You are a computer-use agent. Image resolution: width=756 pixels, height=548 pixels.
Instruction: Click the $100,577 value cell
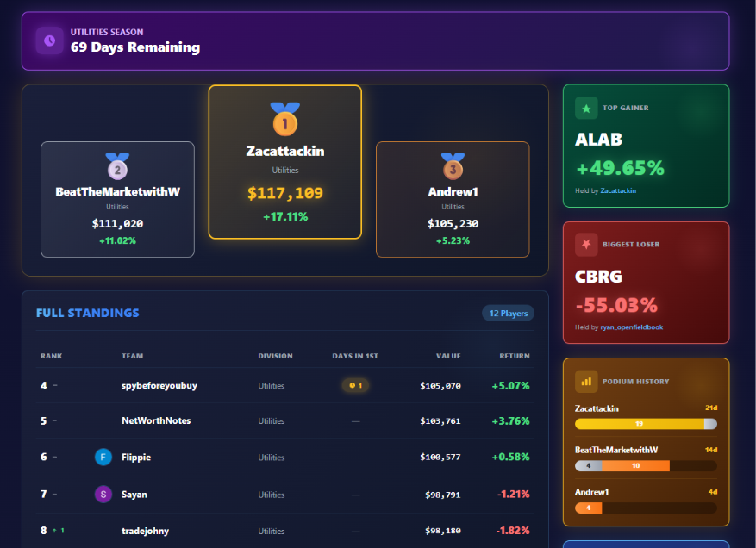click(440, 457)
